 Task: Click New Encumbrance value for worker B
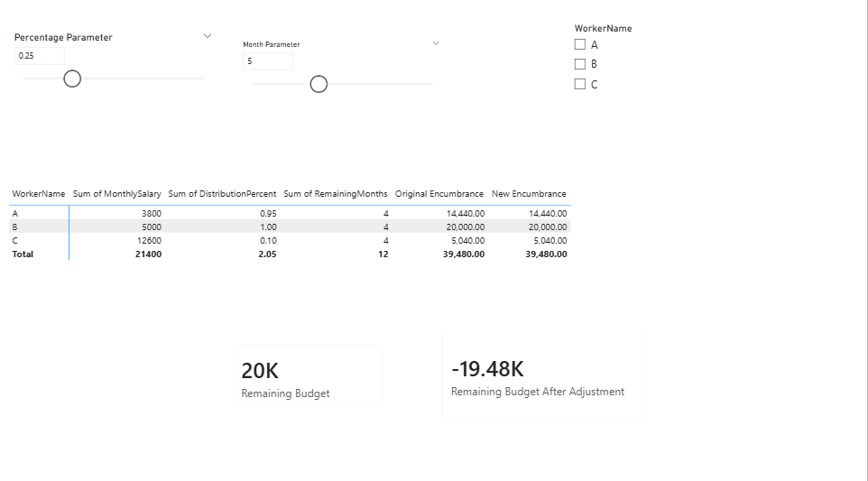(x=548, y=227)
